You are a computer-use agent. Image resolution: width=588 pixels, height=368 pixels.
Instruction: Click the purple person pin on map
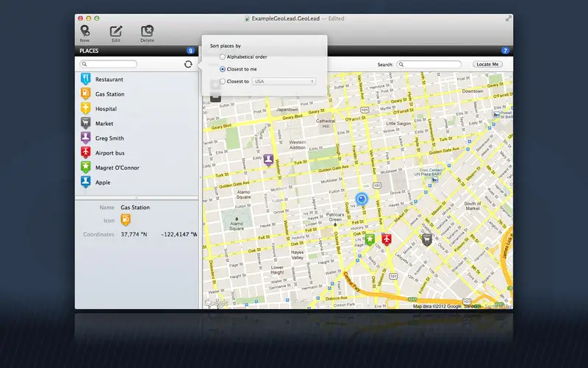coord(268,160)
